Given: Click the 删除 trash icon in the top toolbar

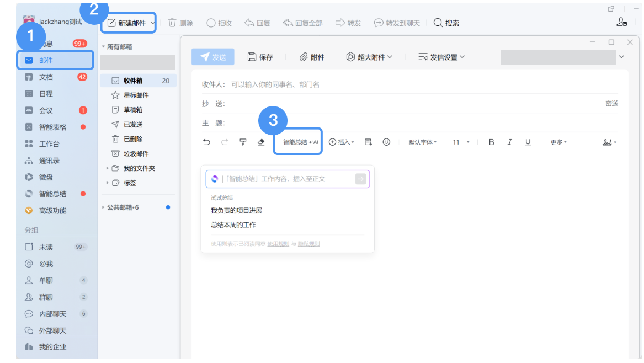Looking at the screenshot, I should [x=173, y=23].
